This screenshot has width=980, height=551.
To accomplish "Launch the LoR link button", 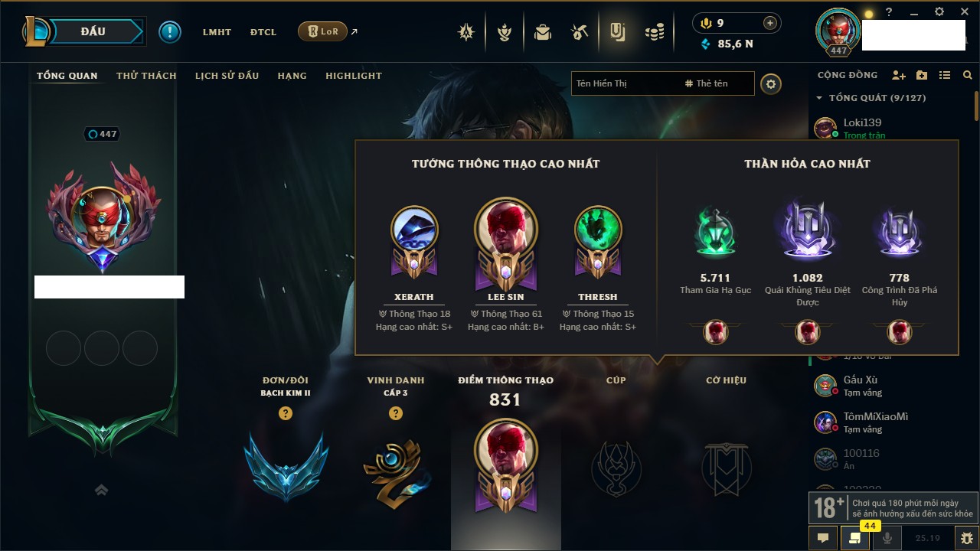I will [x=322, y=32].
